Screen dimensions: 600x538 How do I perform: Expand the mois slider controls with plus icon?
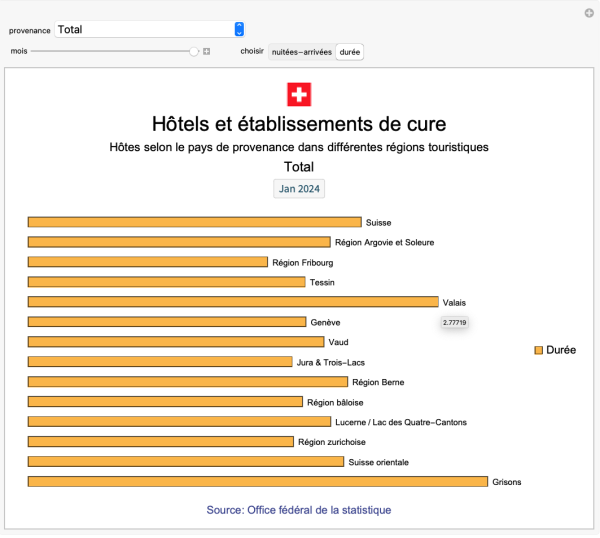click(207, 51)
